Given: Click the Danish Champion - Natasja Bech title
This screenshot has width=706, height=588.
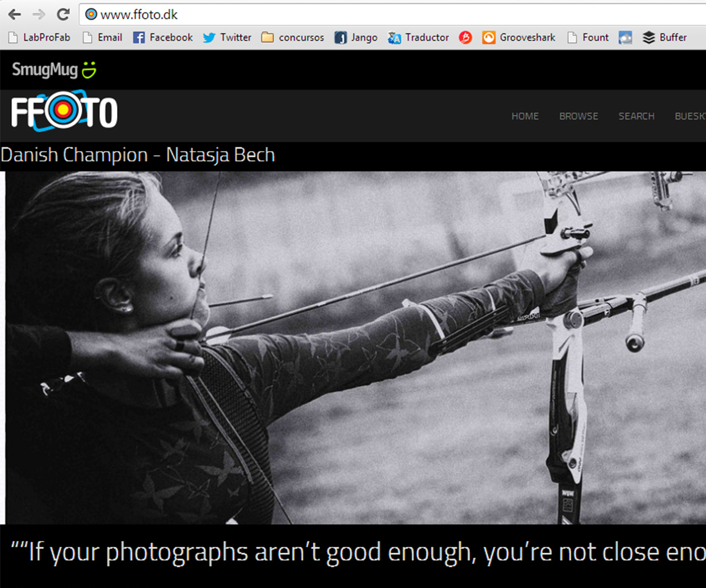Looking at the screenshot, I should [138, 155].
